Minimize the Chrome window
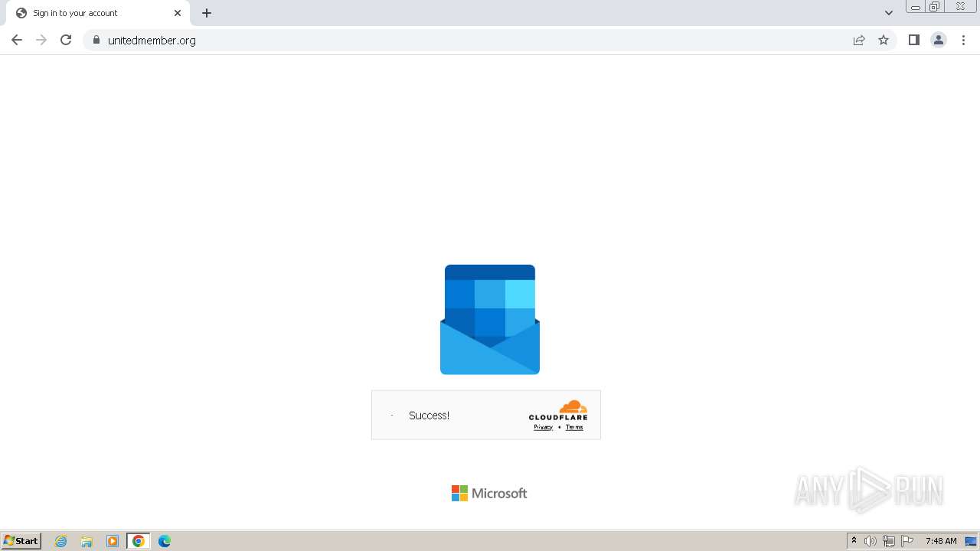Viewport: 980px width, 551px height. point(915,7)
